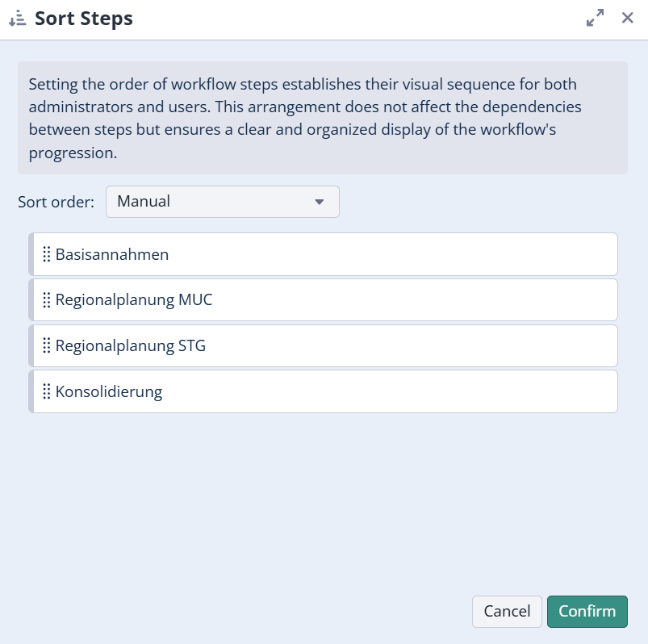
Task: Confirm the step sort order
Action: [x=587, y=611]
